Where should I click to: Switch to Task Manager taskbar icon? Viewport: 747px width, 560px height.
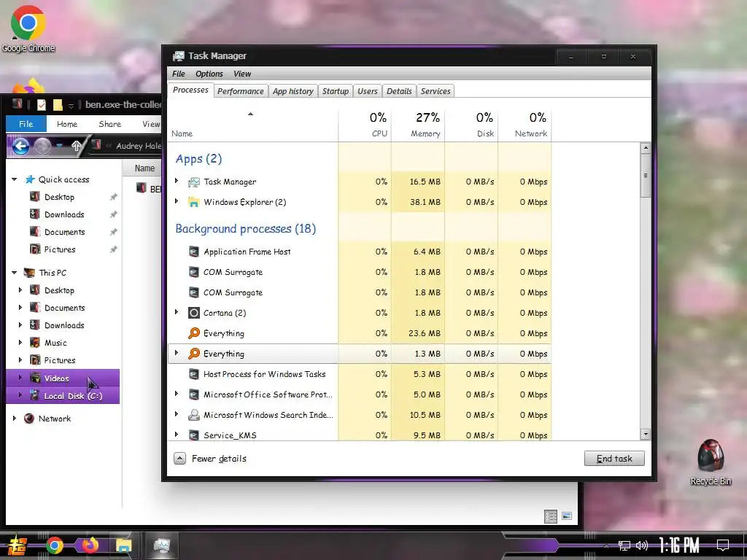[x=161, y=545]
